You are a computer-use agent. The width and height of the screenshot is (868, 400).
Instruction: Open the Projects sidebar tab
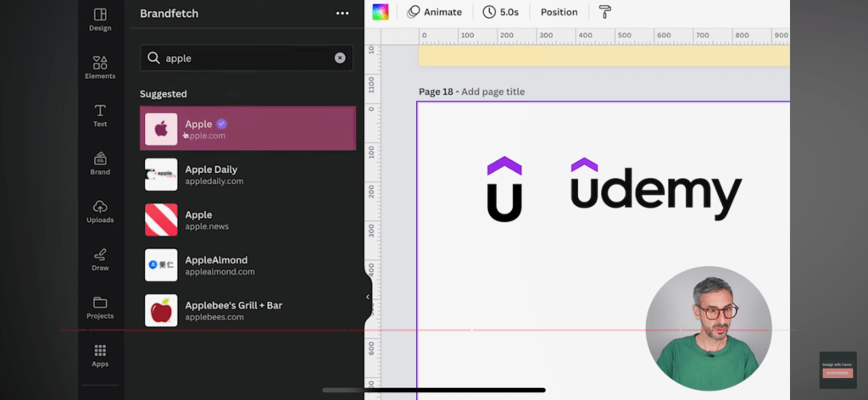tap(100, 308)
